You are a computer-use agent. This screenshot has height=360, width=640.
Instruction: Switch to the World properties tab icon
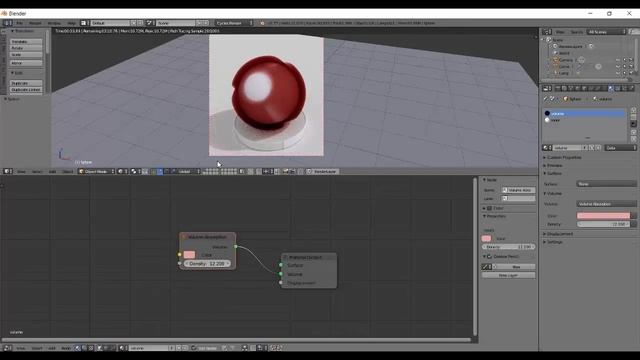coord(577,88)
